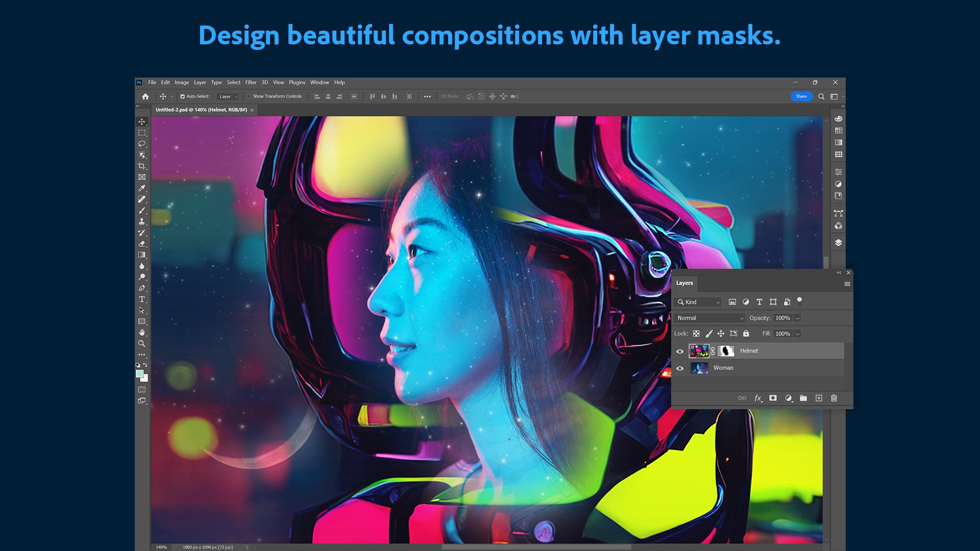Image resolution: width=980 pixels, height=551 pixels.
Task: Toggle visibility of Woman layer
Action: pyautogui.click(x=680, y=367)
